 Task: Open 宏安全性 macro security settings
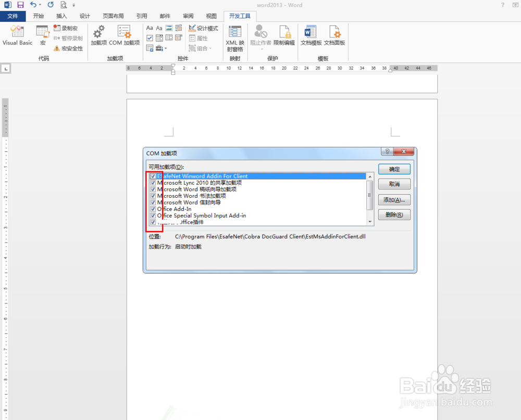68,48
